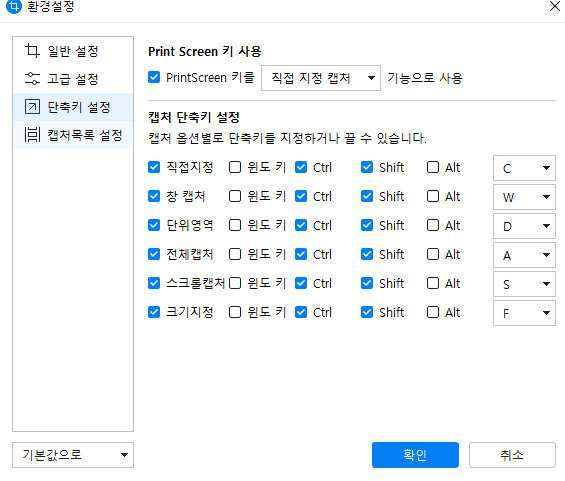This screenshot has width=565, height=481.
Task: Click the 취소 button
Action: (512, 455)
